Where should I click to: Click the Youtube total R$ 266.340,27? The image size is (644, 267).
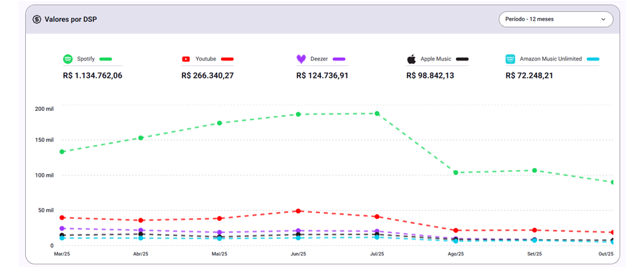[x=208, y=76]
